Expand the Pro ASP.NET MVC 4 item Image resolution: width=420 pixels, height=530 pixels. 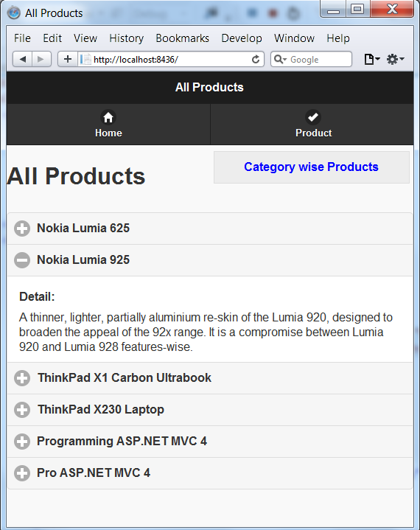point(210,473)
